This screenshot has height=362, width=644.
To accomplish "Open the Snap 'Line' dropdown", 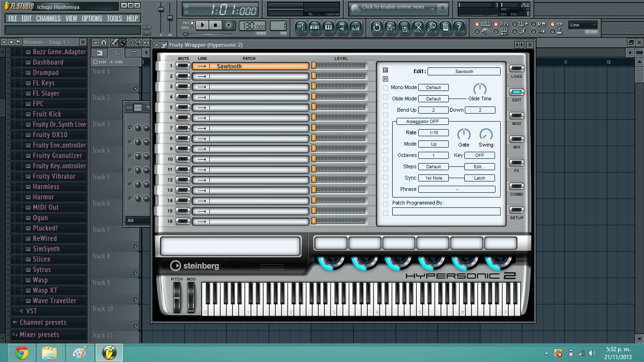I will click(583, 25).
